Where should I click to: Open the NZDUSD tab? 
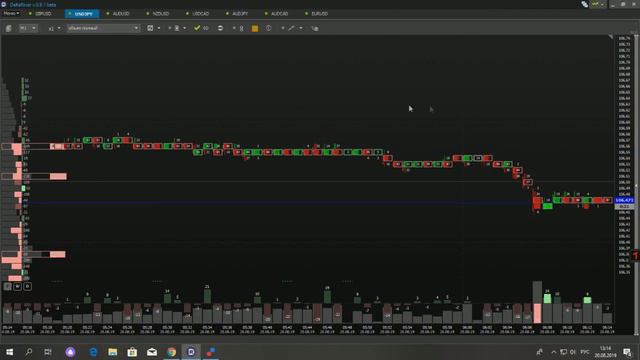(158, 13)
